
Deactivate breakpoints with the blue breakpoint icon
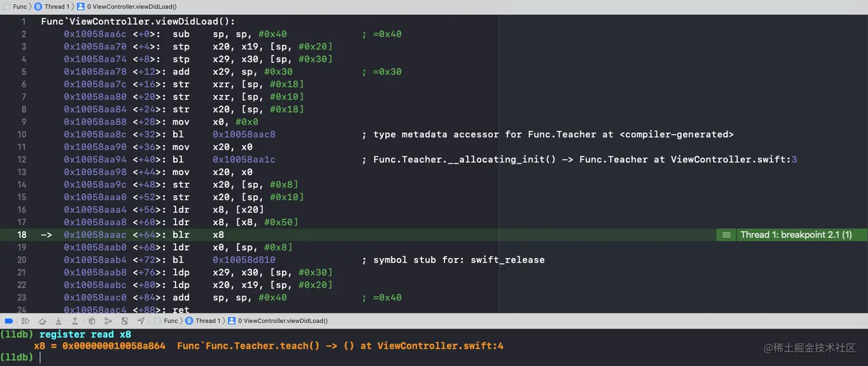(9, 321)
